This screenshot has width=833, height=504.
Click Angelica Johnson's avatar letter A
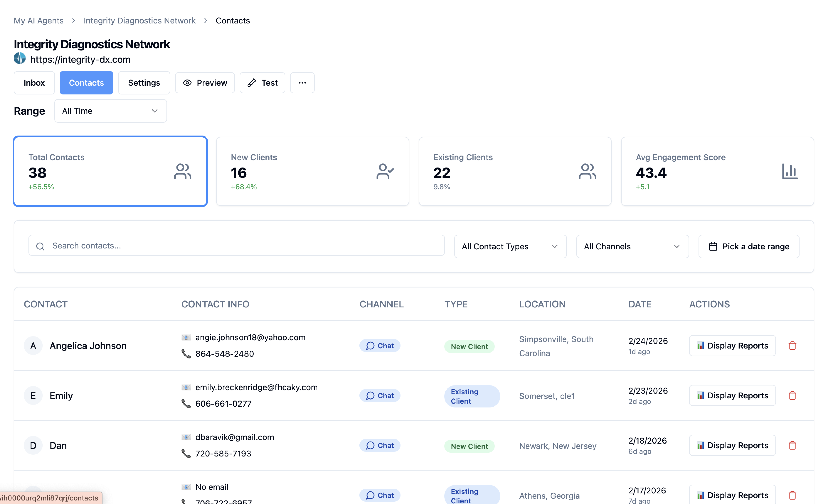[33, 346]
